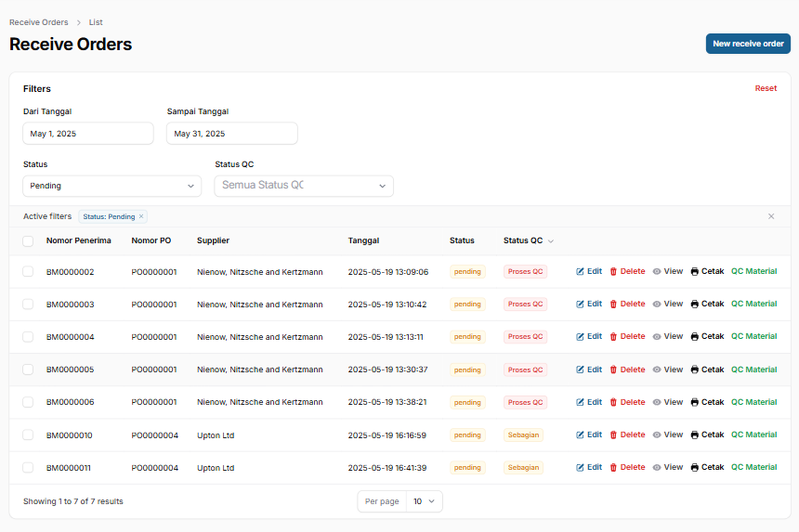Click the Proses QC badge for BM0000002
This screenshot has height=532, width=799.
(525, 271)
